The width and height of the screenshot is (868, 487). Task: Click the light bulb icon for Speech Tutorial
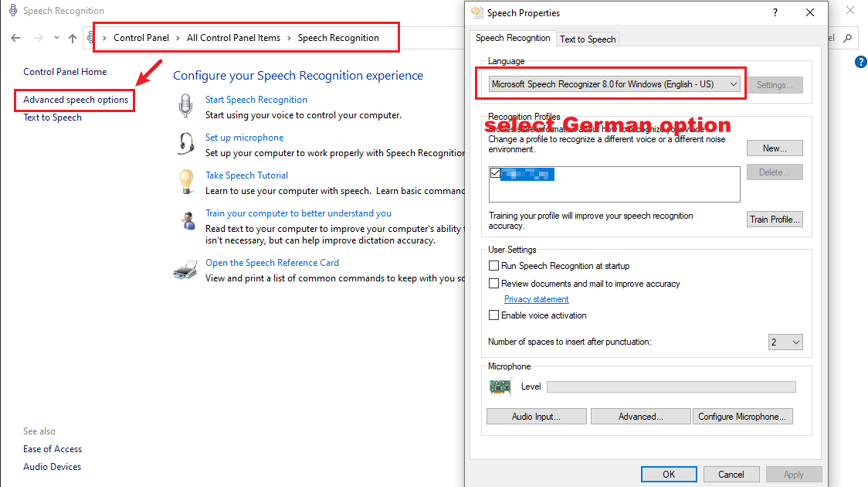[x=187, y=182]
